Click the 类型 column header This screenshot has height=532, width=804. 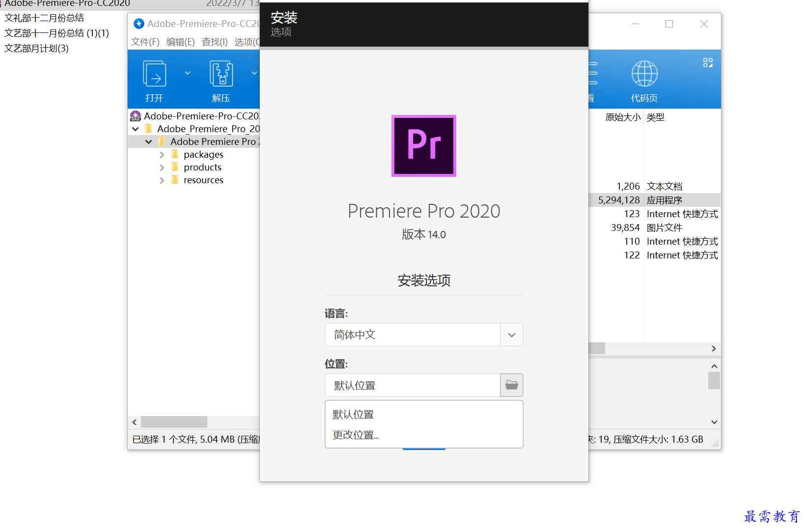tap(656, 117)
